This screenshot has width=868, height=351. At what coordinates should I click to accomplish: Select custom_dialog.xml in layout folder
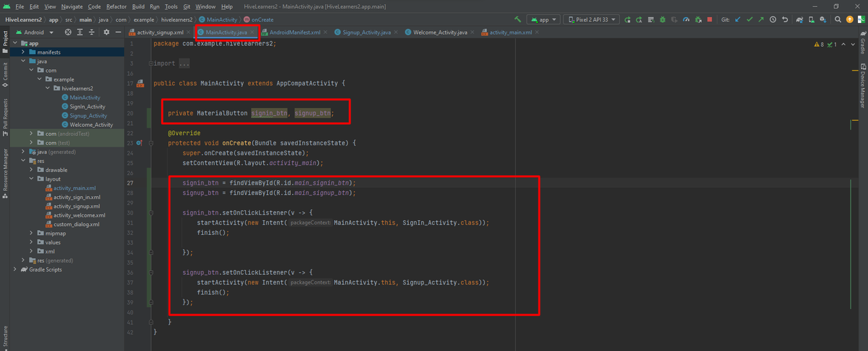point(72,224)
